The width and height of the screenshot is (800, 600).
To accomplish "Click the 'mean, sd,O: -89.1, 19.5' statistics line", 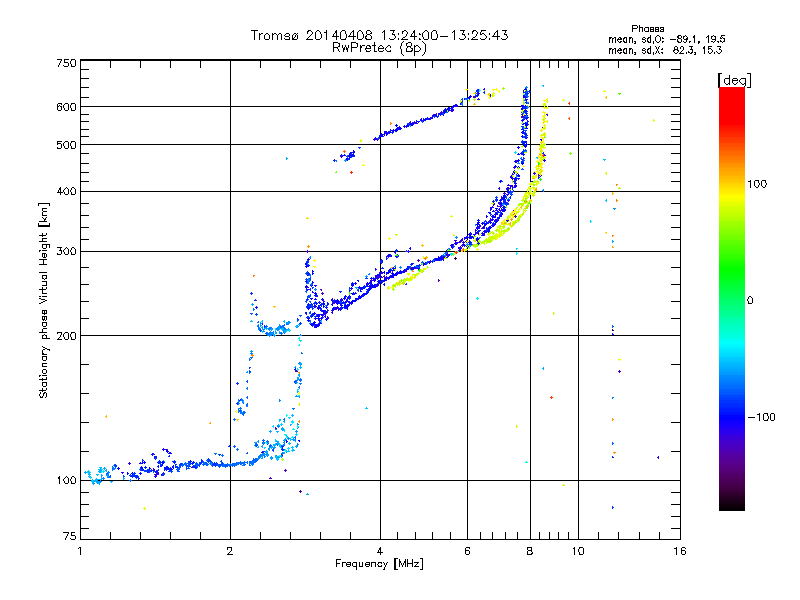I will click(667, 39).
